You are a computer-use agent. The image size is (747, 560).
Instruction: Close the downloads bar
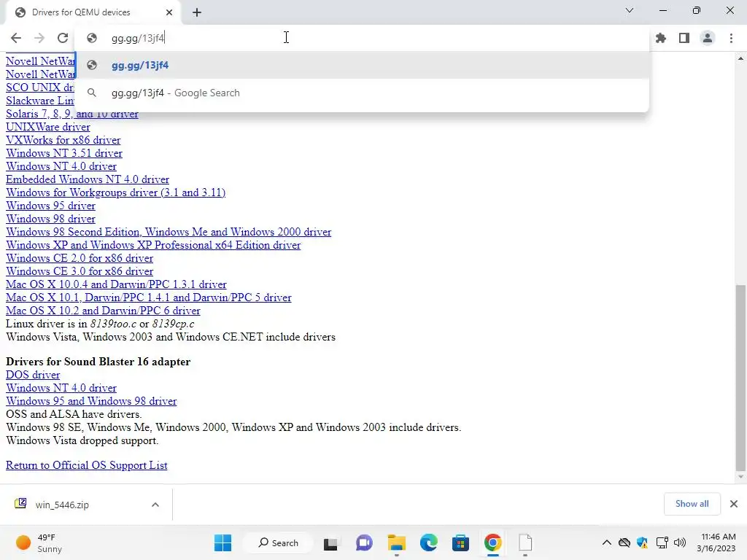point(734,504)
